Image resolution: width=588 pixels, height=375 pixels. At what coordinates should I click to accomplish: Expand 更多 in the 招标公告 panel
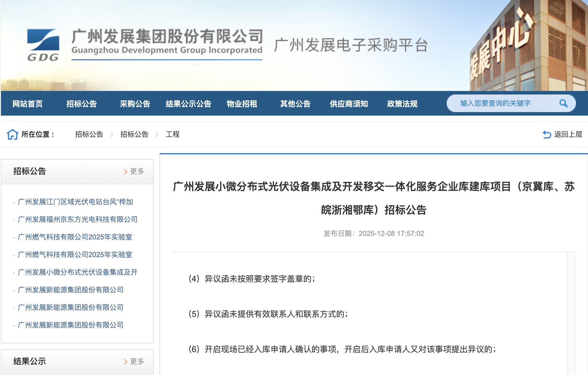tap(137, 172)
